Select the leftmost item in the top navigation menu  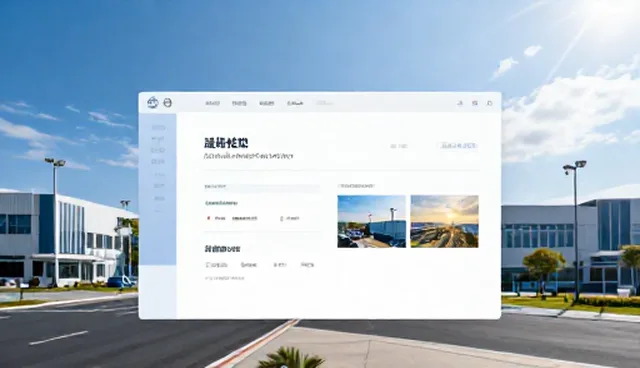point(212,103)
